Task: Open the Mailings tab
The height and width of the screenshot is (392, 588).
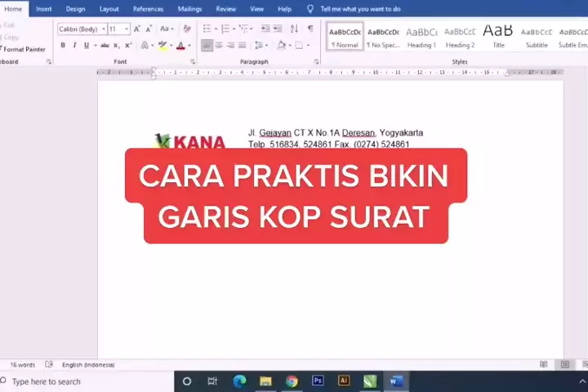Action: 189,9
